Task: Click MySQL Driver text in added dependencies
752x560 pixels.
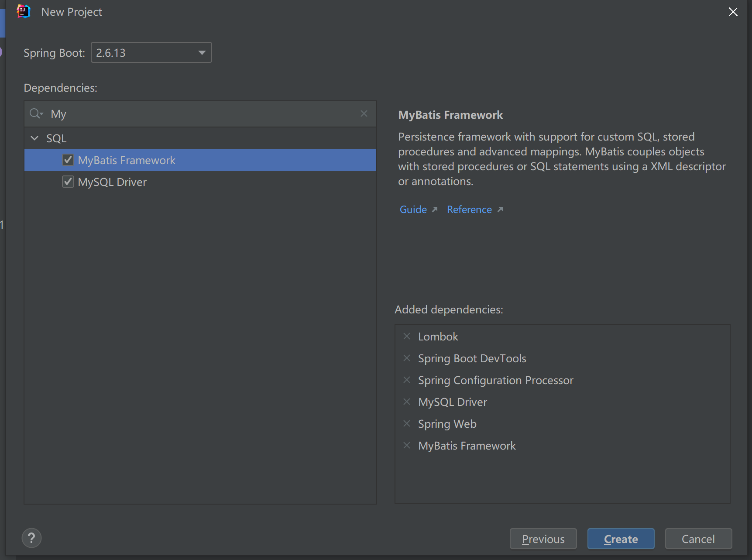Action: click(x=453, y=402)
